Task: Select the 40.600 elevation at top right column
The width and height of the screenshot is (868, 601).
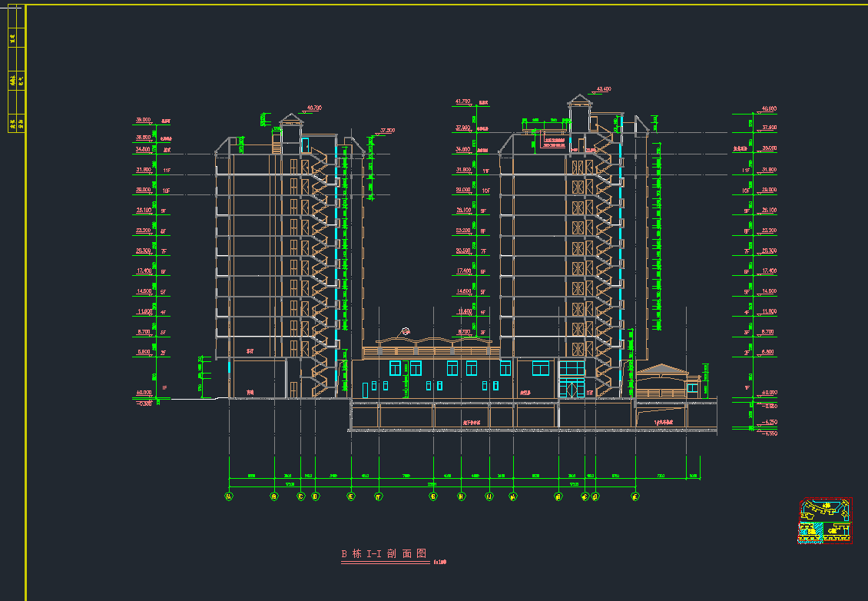Action: point(767,109)
